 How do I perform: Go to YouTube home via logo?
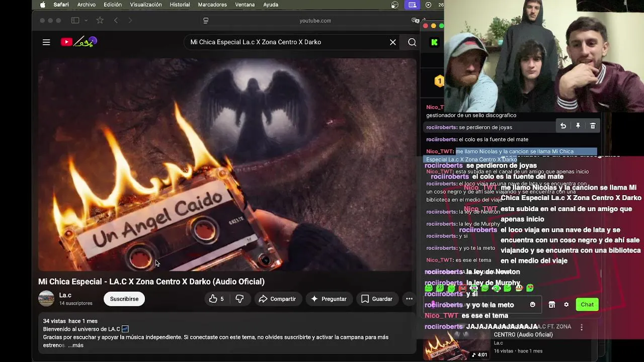79,42
